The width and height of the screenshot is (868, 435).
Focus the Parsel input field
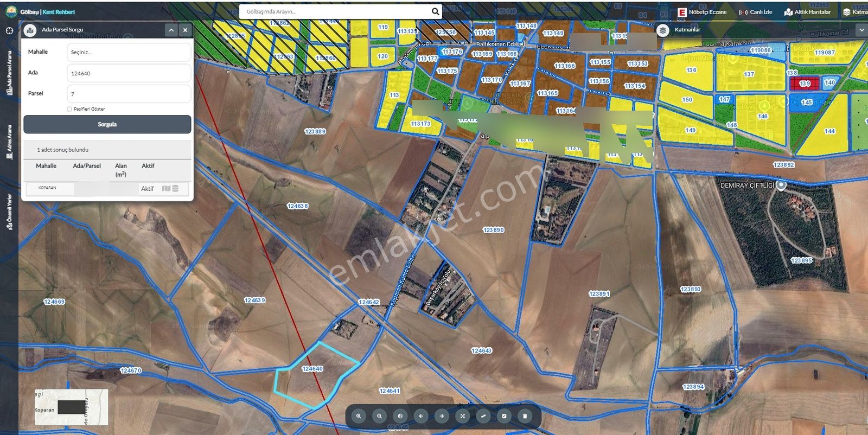[129, 94]
